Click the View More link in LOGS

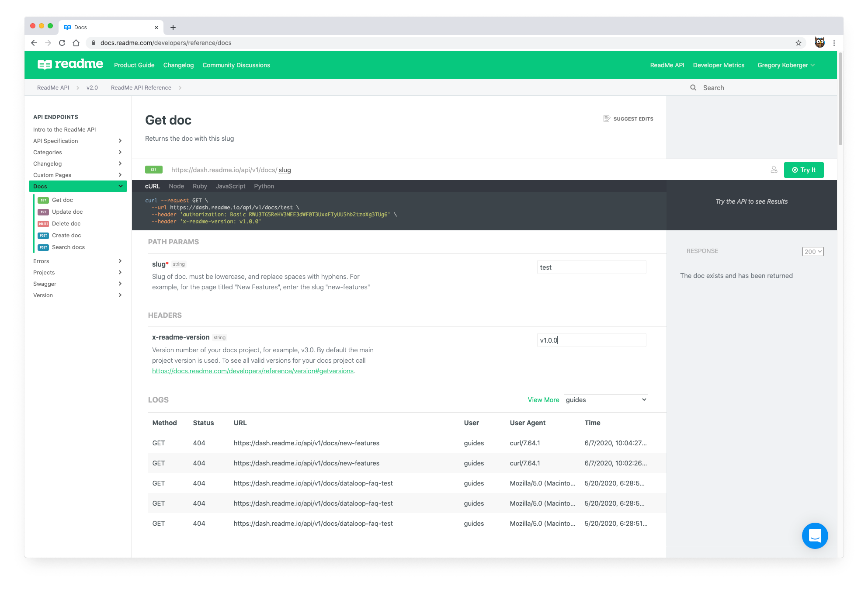tap(543, 400)
